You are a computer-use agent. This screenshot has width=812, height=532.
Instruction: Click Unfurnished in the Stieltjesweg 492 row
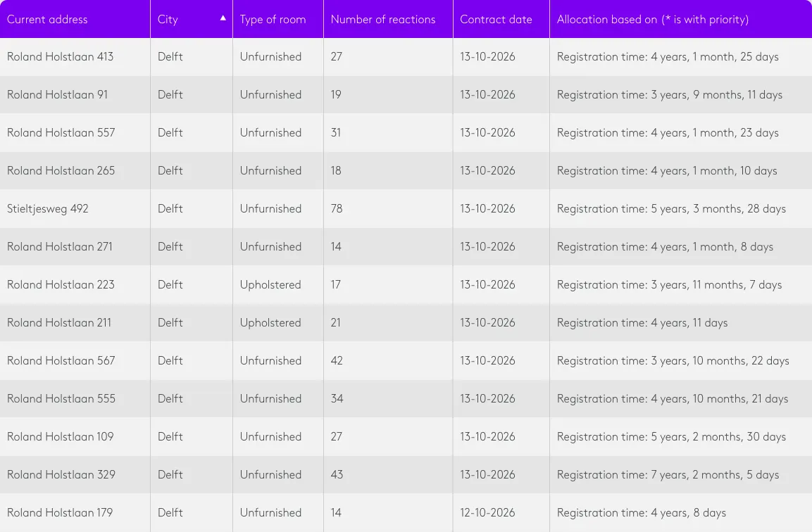pyautogui.click(x=270, y=208)
